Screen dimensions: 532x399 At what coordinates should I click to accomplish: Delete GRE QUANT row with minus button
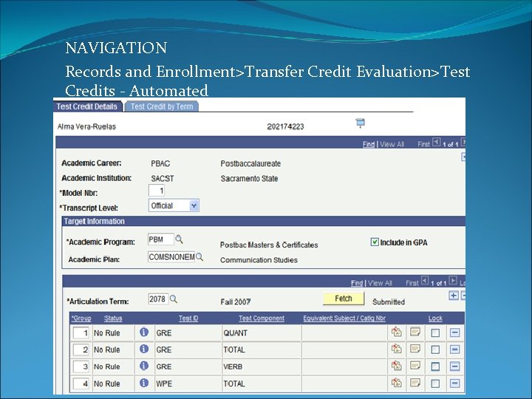(454, 332)
